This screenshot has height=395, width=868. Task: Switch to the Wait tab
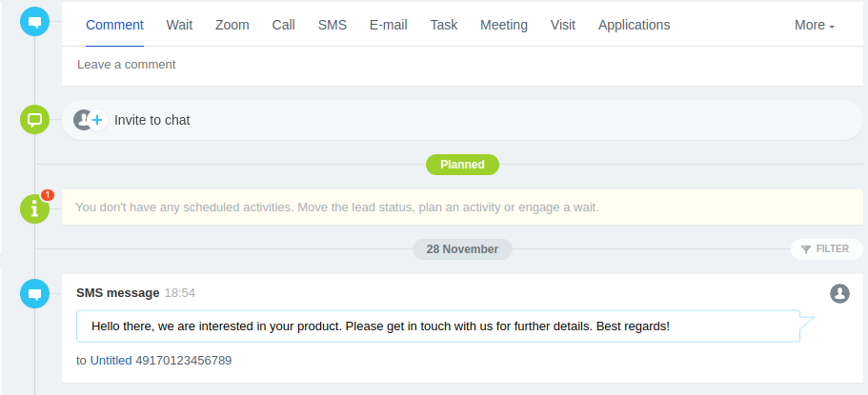pos(179,26)
